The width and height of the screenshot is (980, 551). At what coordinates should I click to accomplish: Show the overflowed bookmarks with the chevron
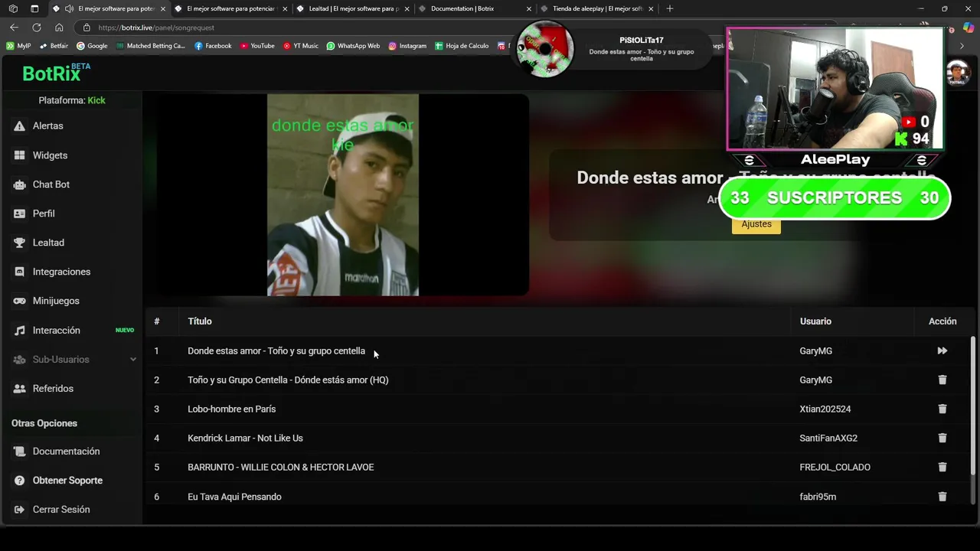click(x=962, y=46)
